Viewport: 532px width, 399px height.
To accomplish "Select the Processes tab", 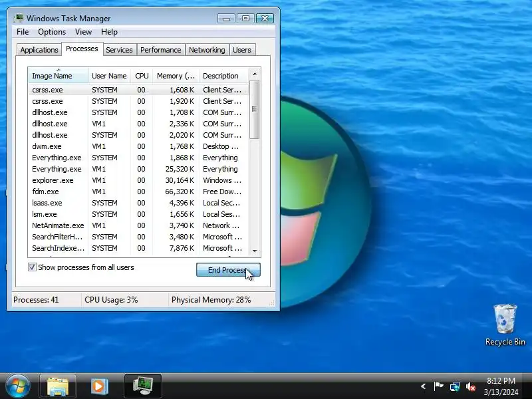I will click(x=82, y=49).
